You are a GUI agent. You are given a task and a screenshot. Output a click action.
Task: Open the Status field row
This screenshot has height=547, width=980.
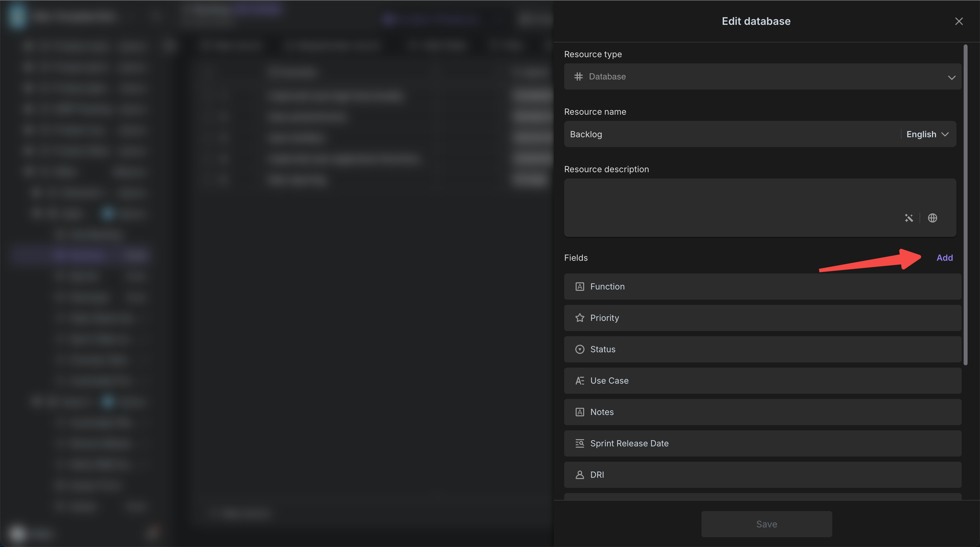pos(762,349)
